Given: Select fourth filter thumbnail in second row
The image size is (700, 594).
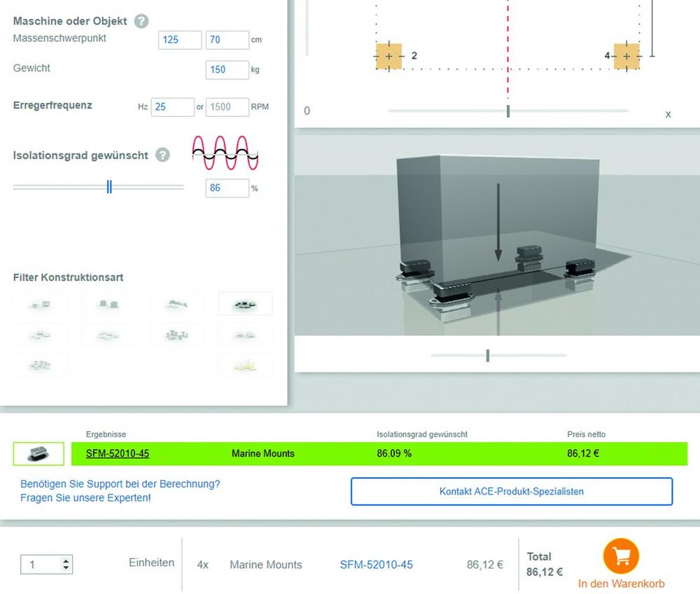Looking at the screenshot, I should click(x=245, y=335).
